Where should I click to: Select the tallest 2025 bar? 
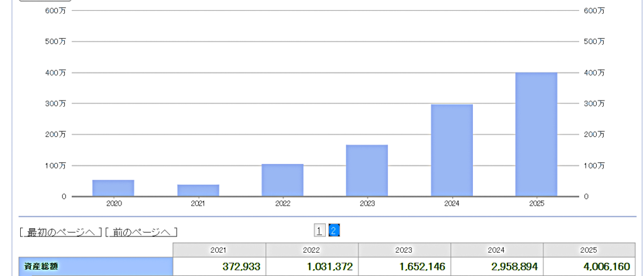point(536,135)
